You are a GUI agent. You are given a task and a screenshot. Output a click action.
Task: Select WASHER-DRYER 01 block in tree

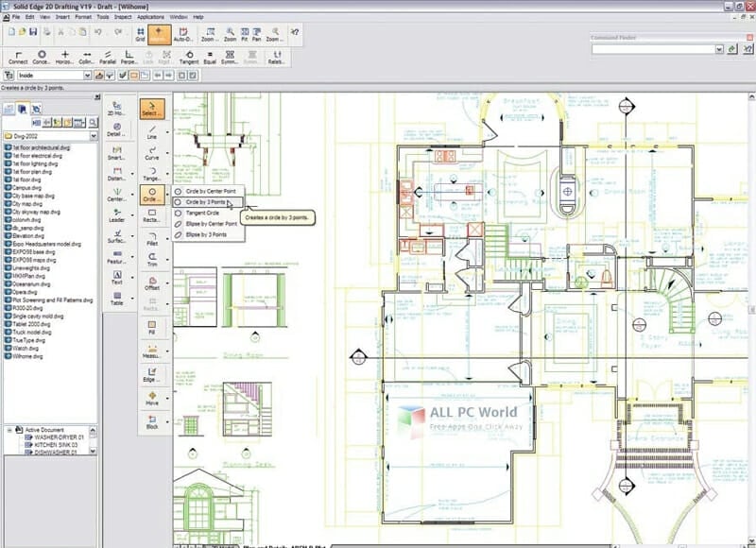pos(54,437)
